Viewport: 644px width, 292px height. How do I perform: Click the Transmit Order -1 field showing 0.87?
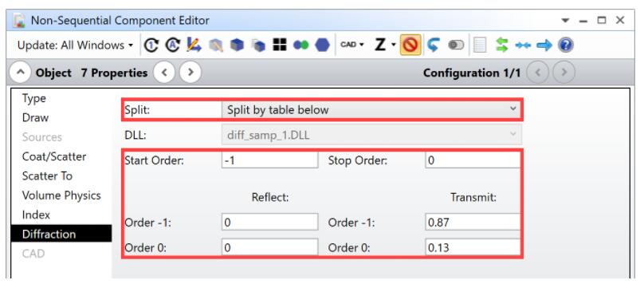(473, 222)
